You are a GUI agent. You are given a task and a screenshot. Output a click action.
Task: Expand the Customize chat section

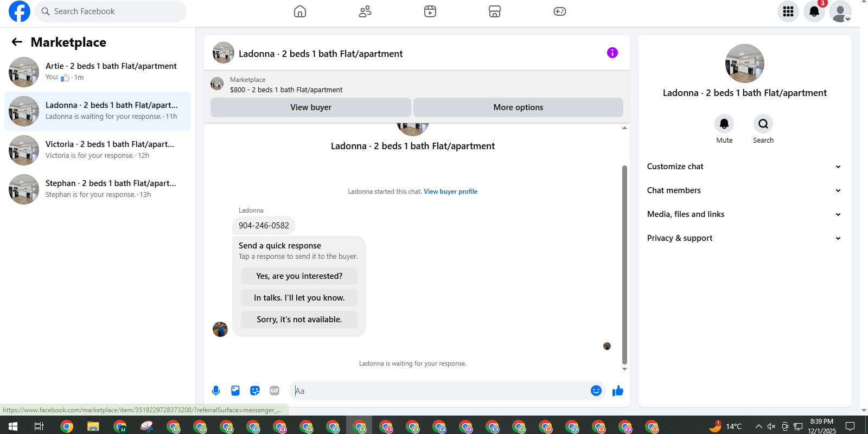[x=744, y=167]
